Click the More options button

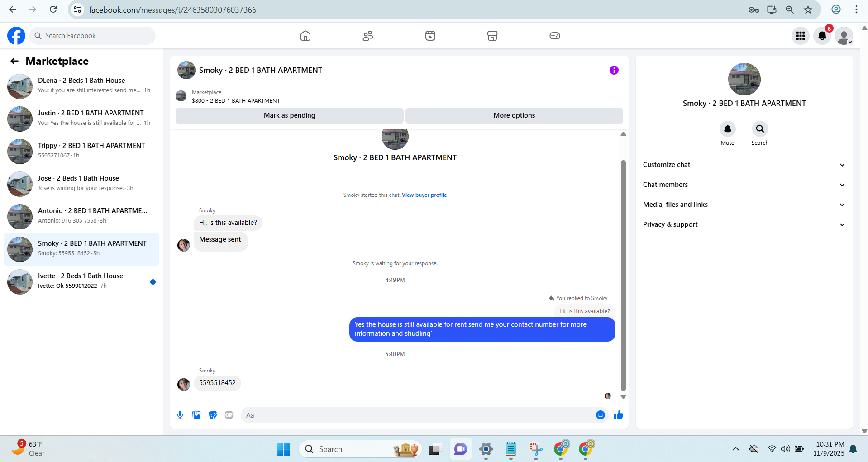(x=514, y=115)
